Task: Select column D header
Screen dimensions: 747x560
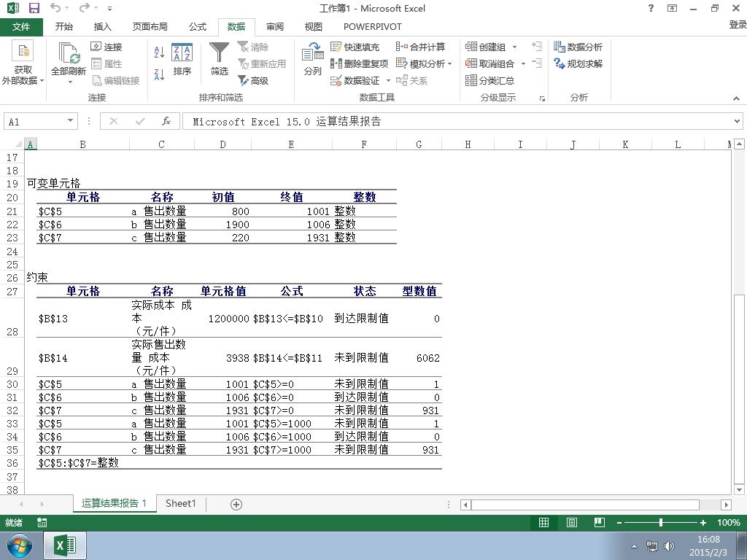Action: coord(222,144)
